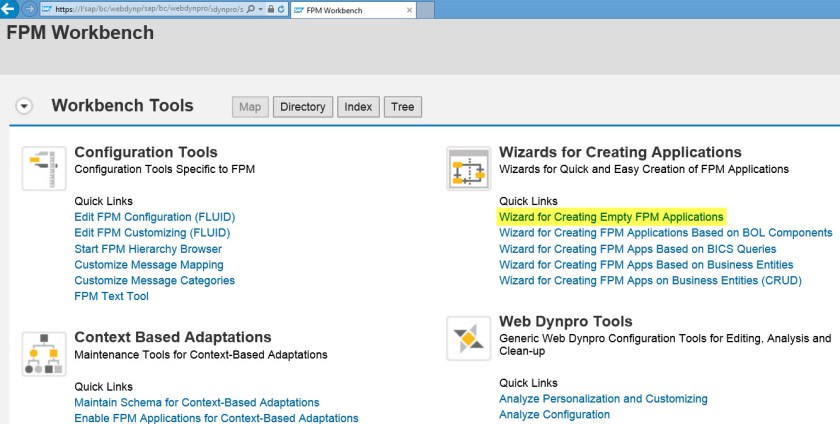Open a new browser tab
The image size is (840, 424).
point(425,10)
